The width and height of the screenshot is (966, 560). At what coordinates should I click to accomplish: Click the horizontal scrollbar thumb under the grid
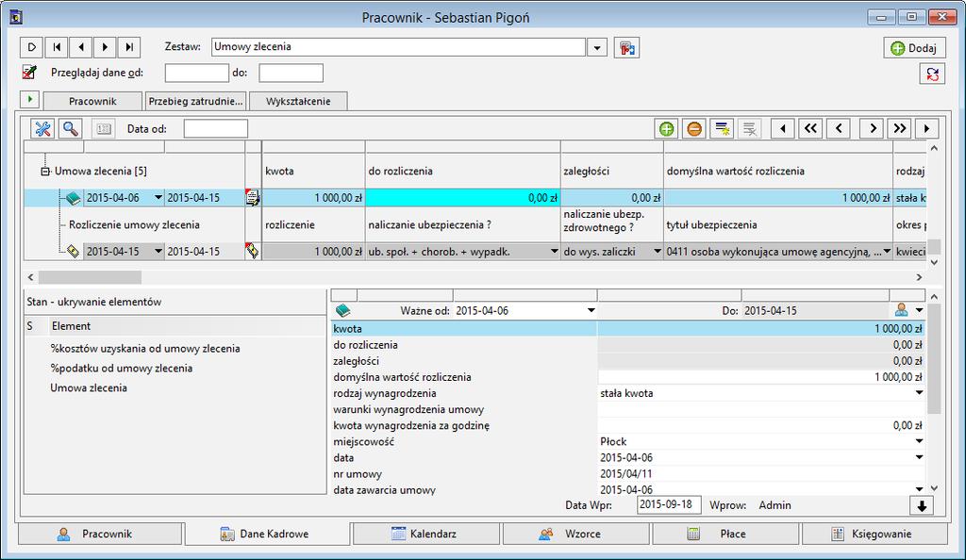tap(90, 277)
